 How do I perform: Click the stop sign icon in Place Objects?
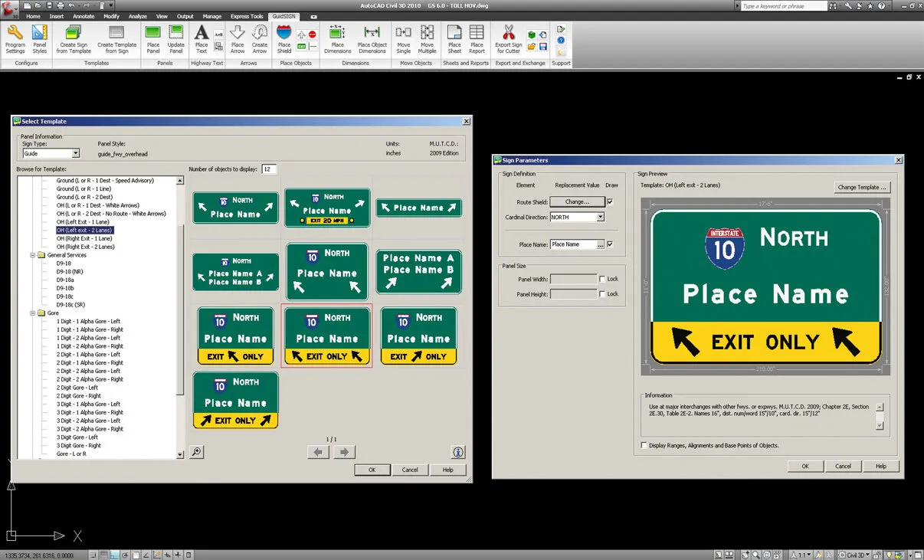[312, 35]
